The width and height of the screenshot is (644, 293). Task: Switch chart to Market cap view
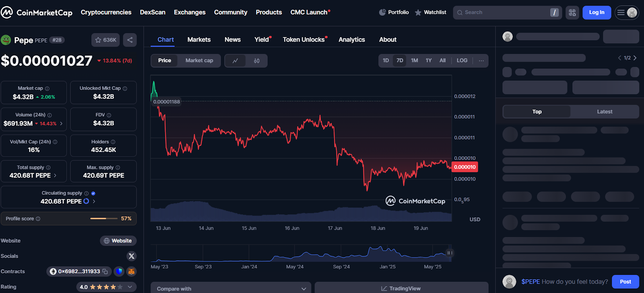tap(199, 60)
